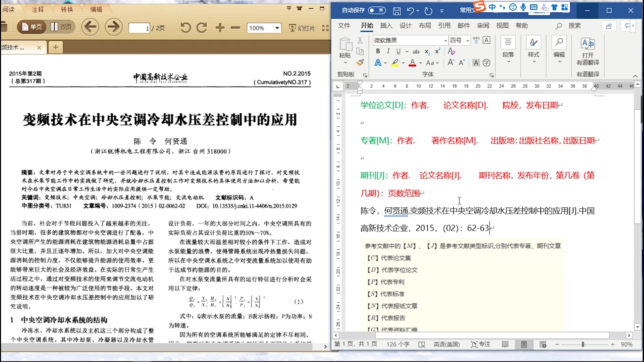Click Sogou input 中 language indicator
Screen dimensions: 644x362
tap(492, 7)
